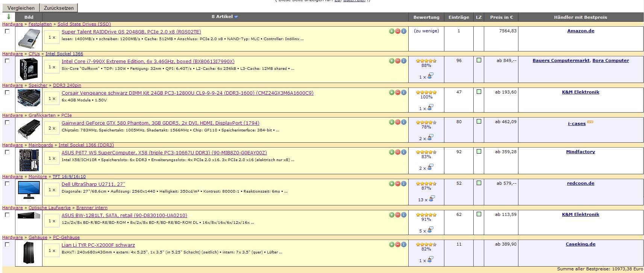Click red minus icon for Gainward GTX 580
This screenshot has width=644, height=273.
pyautogui.click(x=398, y=122)
